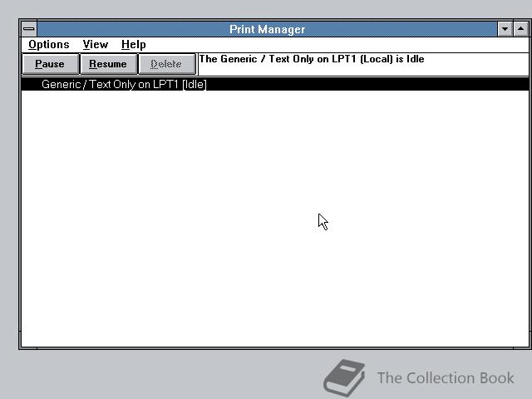Minimize Print Manager with the down arrow

tap(505, 29)
